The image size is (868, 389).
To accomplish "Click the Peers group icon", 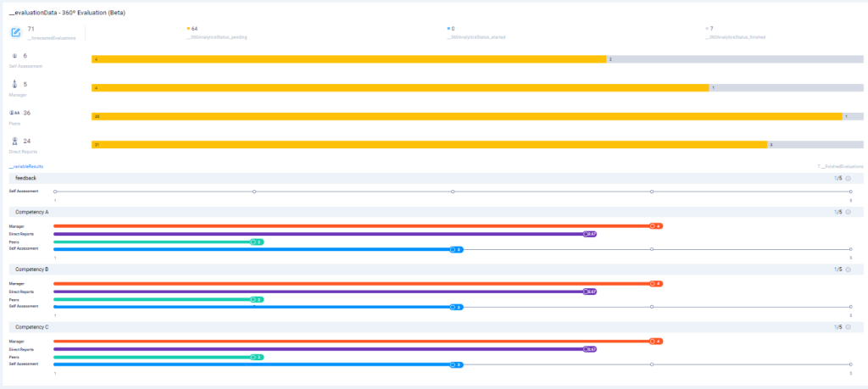I will (x=14, y=113).
